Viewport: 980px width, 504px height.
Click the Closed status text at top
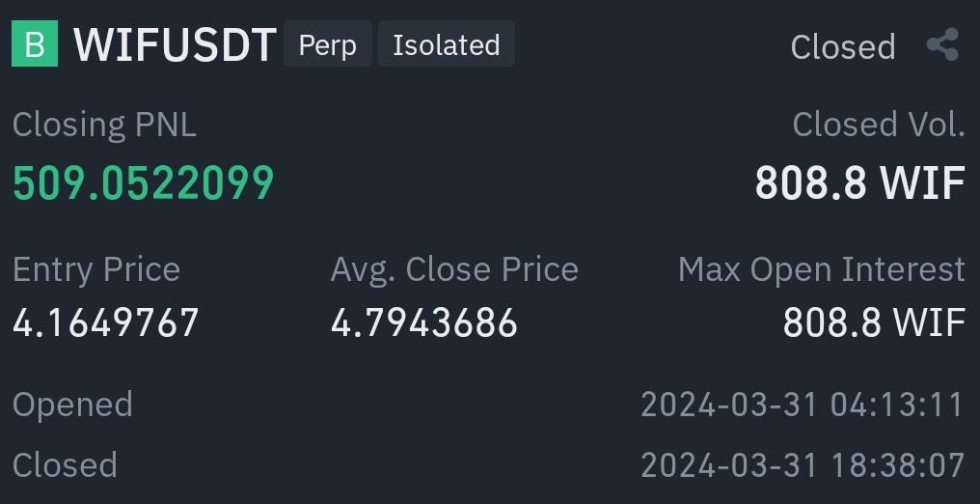[842, 46]
